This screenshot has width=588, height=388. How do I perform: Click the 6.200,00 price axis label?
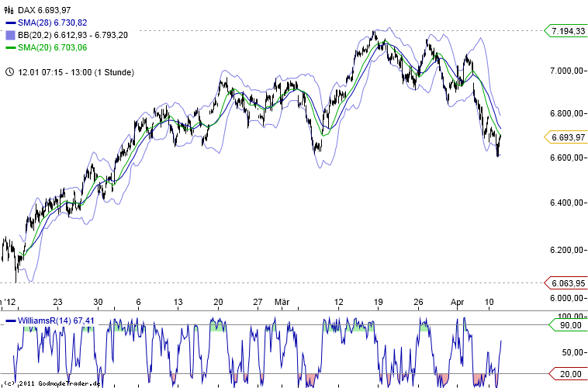[x=566, y=250]
